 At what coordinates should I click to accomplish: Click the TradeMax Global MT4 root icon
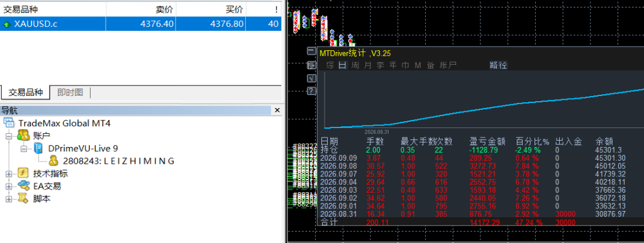click(x=9, y=122)
